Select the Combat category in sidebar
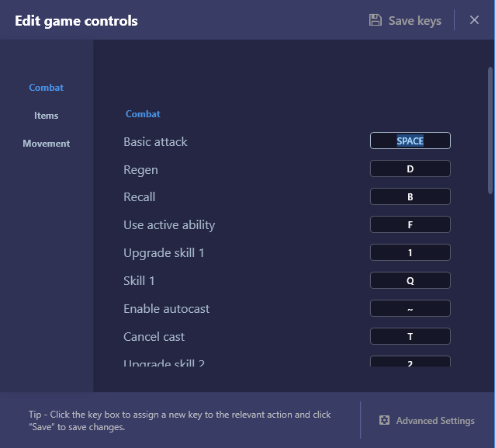 [x=47, y=88]
